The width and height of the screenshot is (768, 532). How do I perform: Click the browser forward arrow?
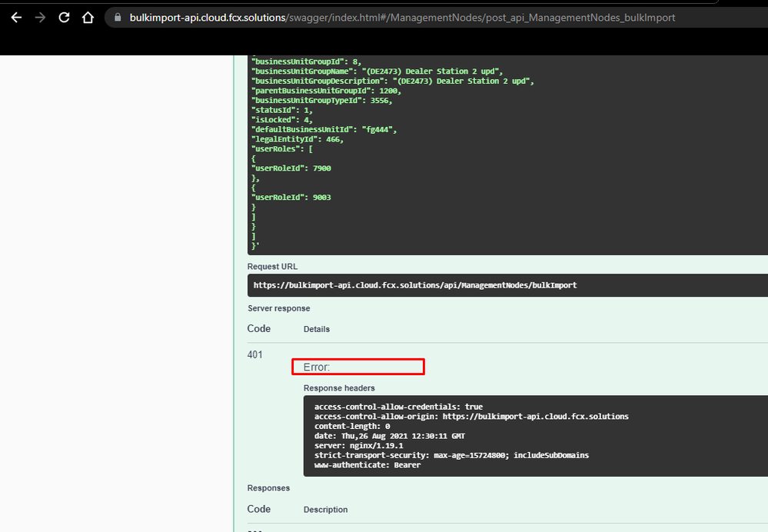40,17
